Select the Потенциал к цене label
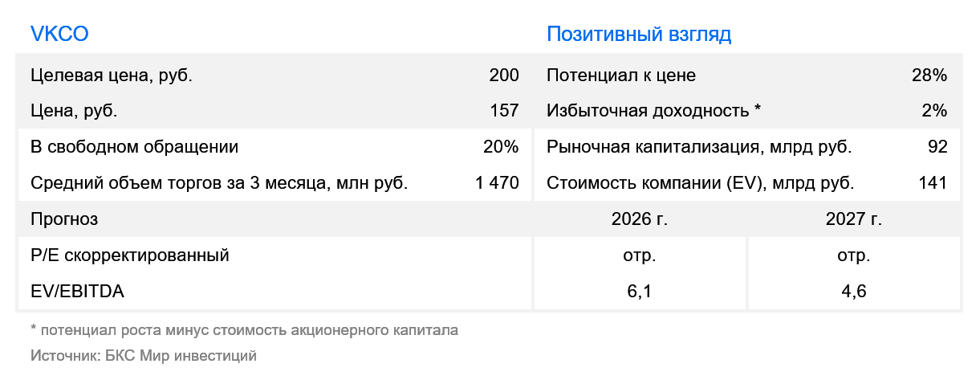The height and width of the screenshot is (380, 980). (621, 76)
